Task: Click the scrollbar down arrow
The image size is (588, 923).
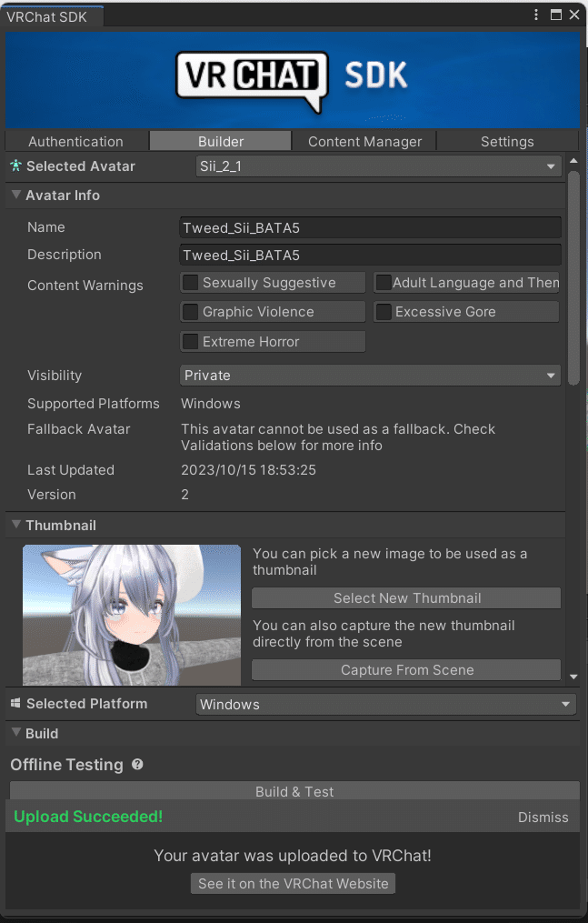Action: (573, 677)
